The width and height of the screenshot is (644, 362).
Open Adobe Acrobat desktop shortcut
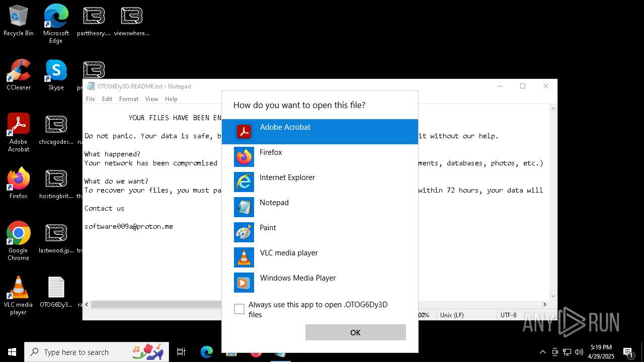[19, 133]
